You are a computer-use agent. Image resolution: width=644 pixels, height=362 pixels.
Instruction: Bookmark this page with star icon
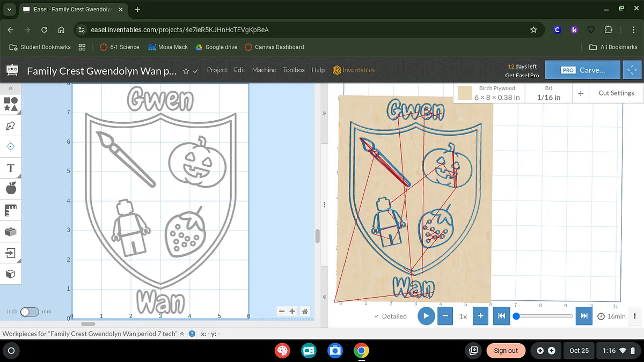tap(533, 30)
